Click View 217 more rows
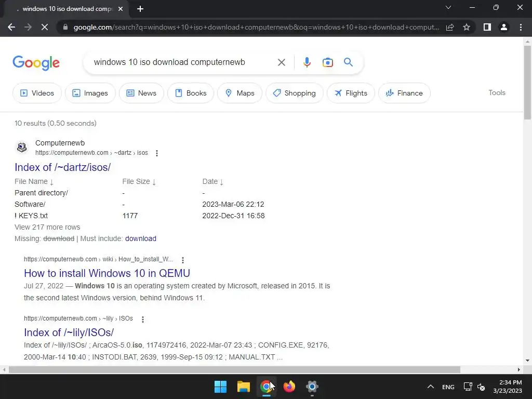The image size is (532, 399). 47,227
